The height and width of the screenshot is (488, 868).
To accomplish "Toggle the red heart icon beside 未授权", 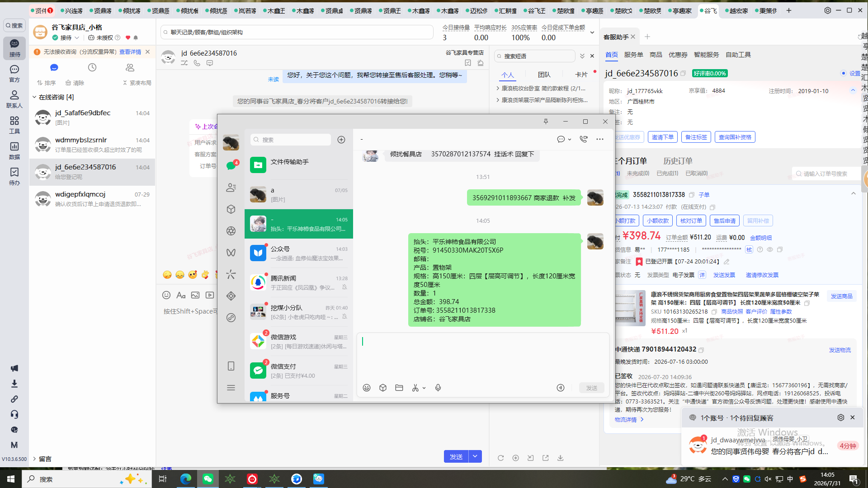I will point(128,38).
